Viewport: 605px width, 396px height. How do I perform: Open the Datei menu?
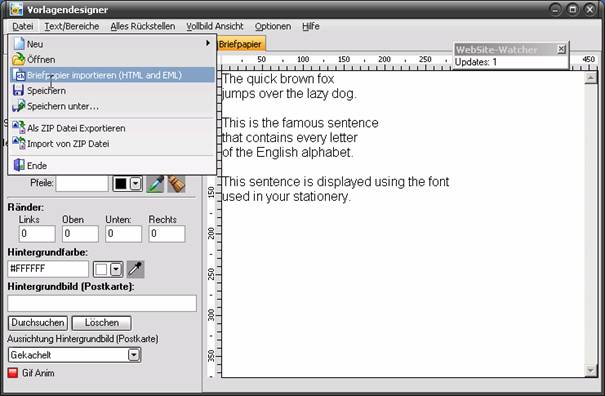[x=22, y=26]
